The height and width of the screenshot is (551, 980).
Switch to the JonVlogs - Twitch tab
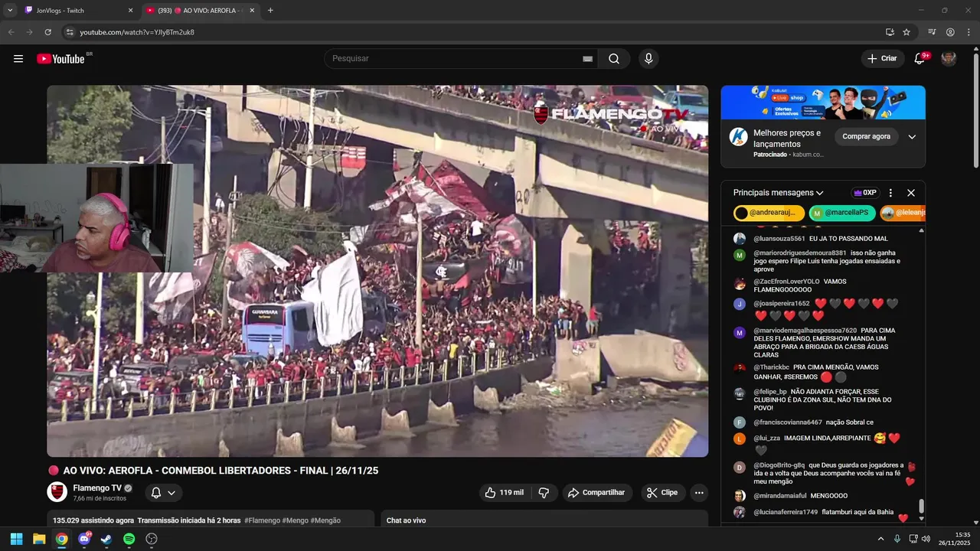(77, 11)
